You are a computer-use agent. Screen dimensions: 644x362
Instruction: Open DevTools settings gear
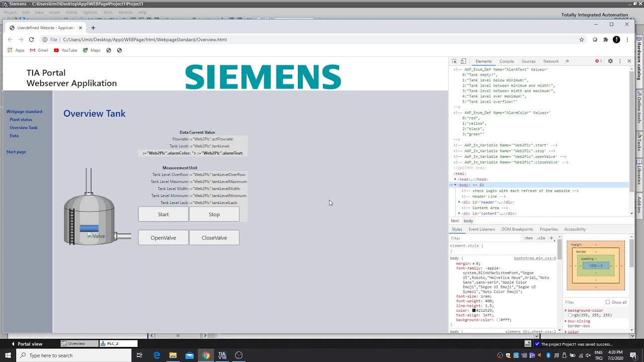[610, 61]
